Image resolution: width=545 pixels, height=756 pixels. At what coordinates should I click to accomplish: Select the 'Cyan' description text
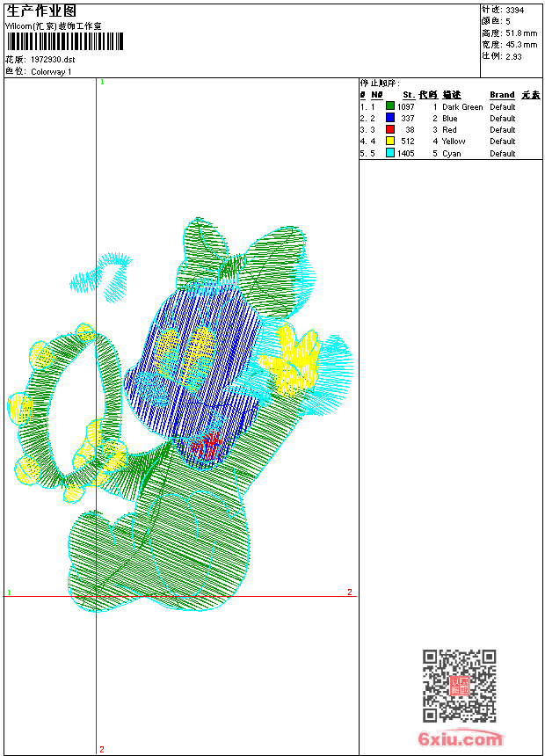click(x=452, y=154)
